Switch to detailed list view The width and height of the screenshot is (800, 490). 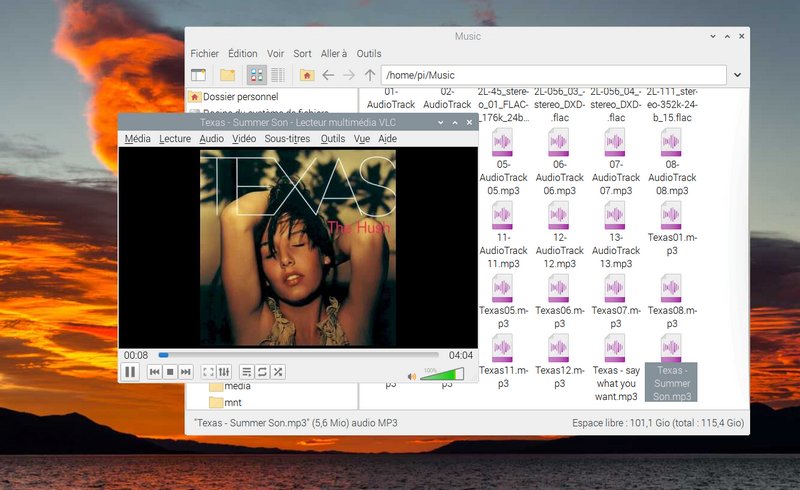click(x=278, y=75)
